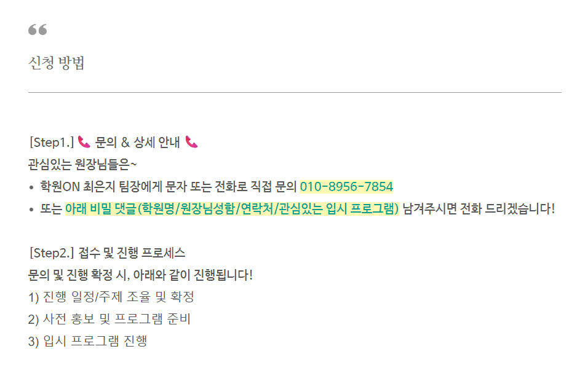Click the 접수 및 진행 프로세스 heading

[132, 253]
